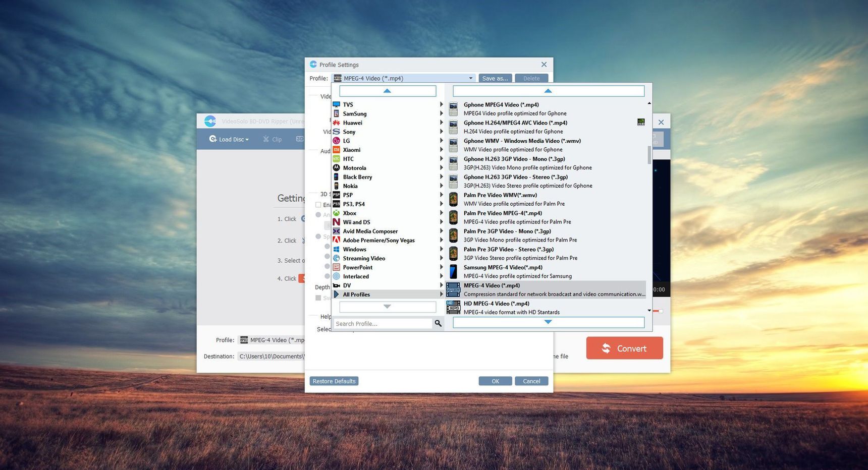Image resolution: width=868 pixels, height=470 pixels.
Task: Select All Profiles category
Action: [x=388, y=295]
